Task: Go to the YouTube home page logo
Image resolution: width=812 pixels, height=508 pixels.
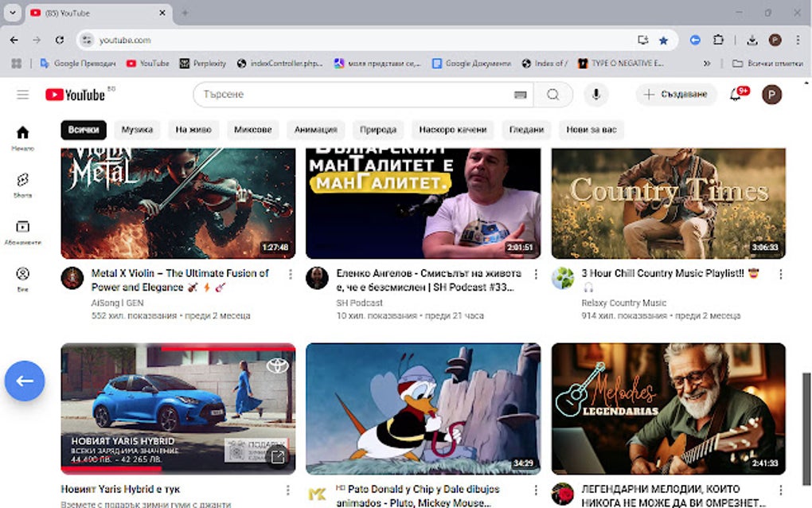Action: pos(73,94)
